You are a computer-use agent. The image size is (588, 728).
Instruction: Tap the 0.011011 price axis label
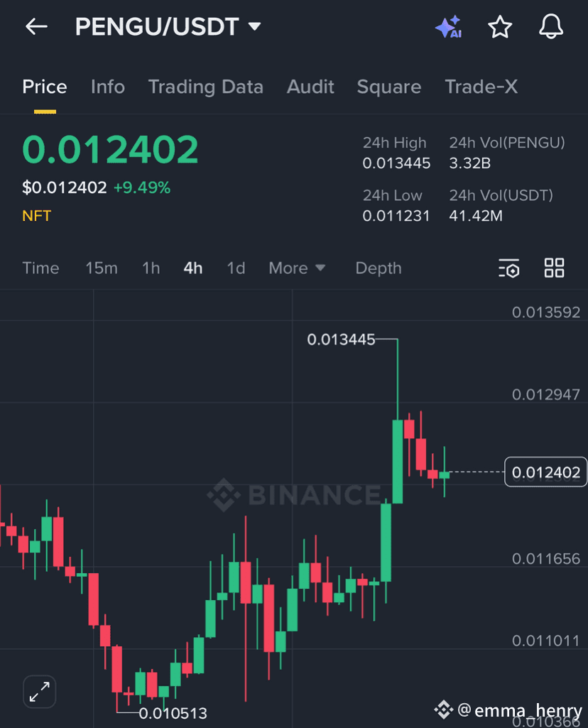click(x=546, y=641)
